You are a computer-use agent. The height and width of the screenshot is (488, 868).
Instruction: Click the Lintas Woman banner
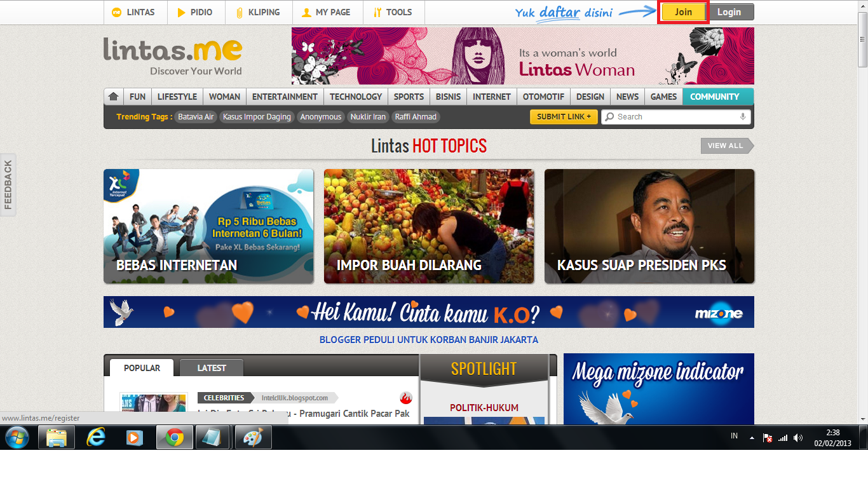click(x=523, y=56)
